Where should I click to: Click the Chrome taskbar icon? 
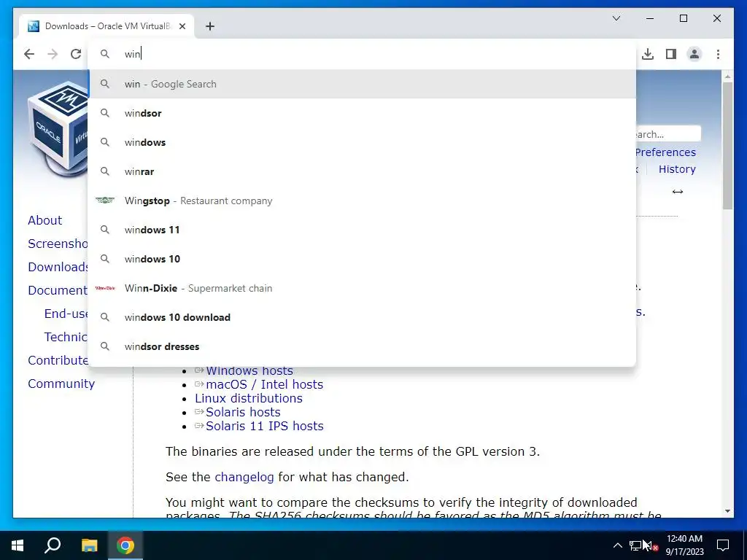point(125,545)
